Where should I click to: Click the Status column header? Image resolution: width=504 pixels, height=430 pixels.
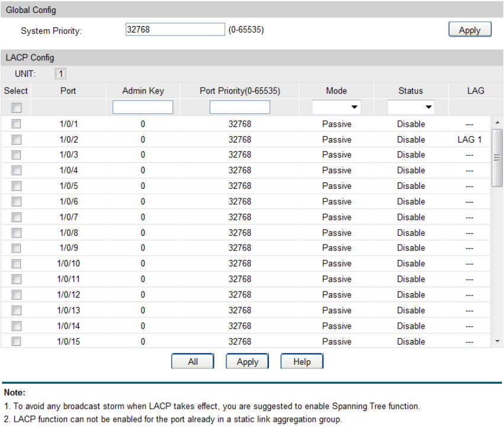[x=411, y=91]
